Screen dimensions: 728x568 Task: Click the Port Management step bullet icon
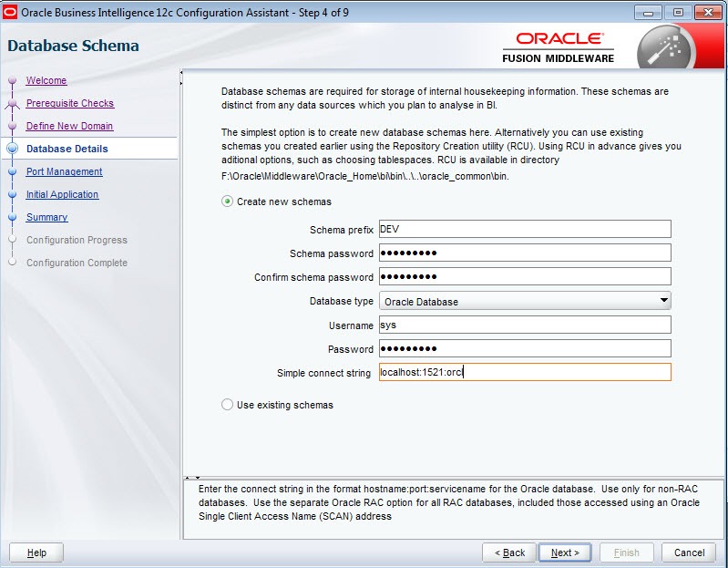pos(13,171)
